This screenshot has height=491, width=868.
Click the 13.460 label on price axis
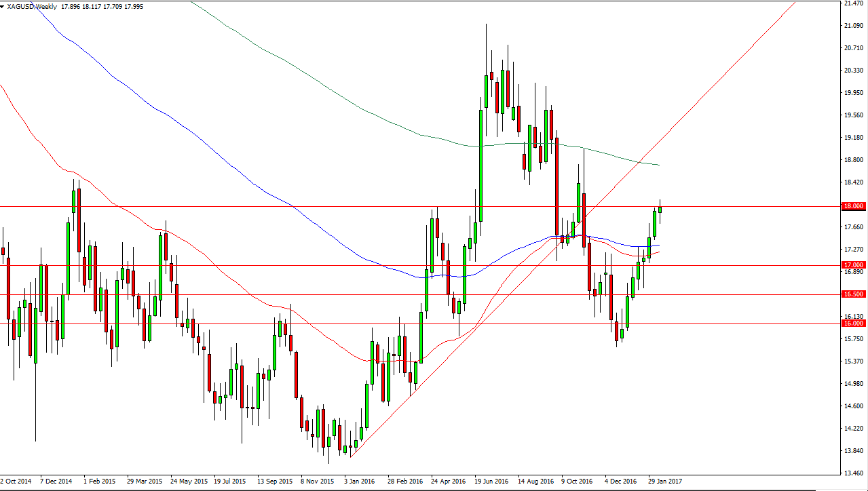852,473
